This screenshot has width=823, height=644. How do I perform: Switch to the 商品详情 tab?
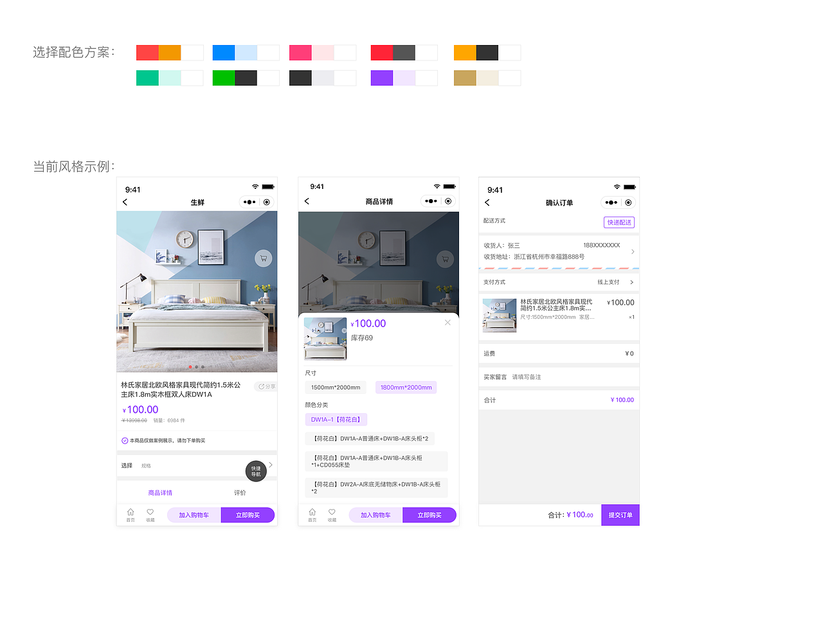160,493
